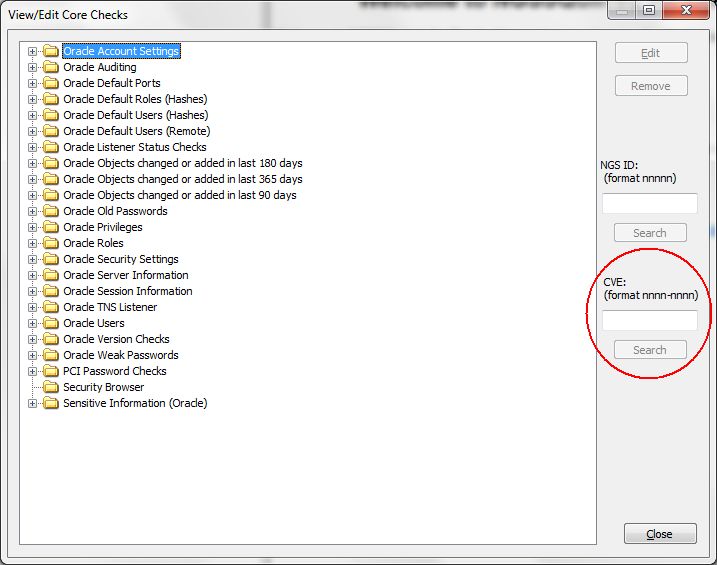Screen dimensions: 717x565
Task: Expand the Oracle Account Settings node
Action: (32, 51)
